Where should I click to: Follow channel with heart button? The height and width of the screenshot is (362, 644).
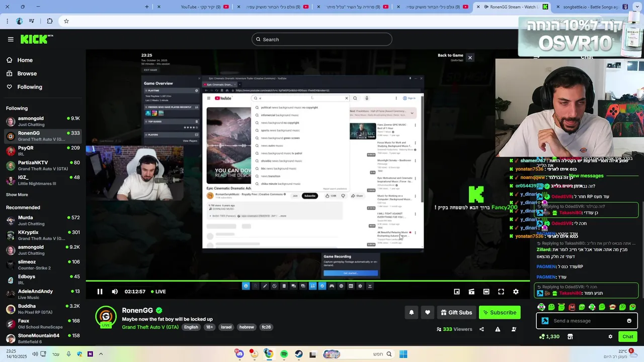point(428,312)
